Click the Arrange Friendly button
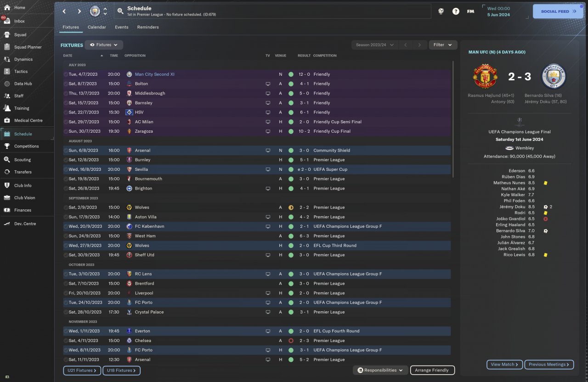 pos(432,370)
